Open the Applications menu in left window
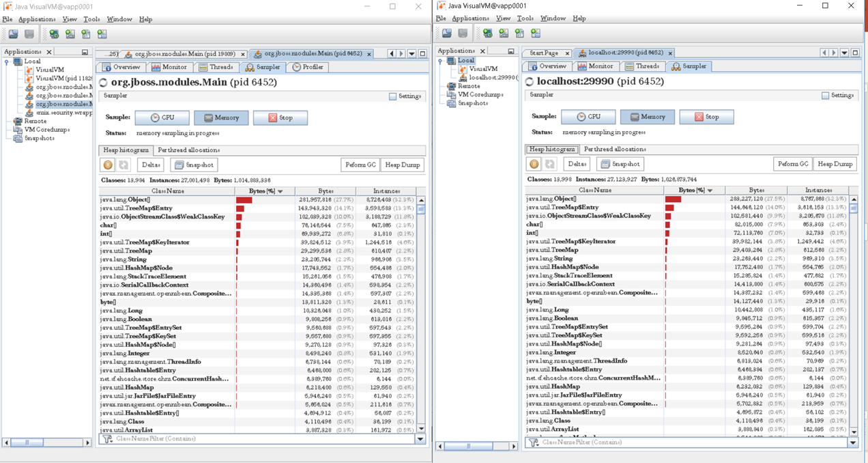This screenshot has width=868, height=463. pyautogui.click(x=37, y=19)
